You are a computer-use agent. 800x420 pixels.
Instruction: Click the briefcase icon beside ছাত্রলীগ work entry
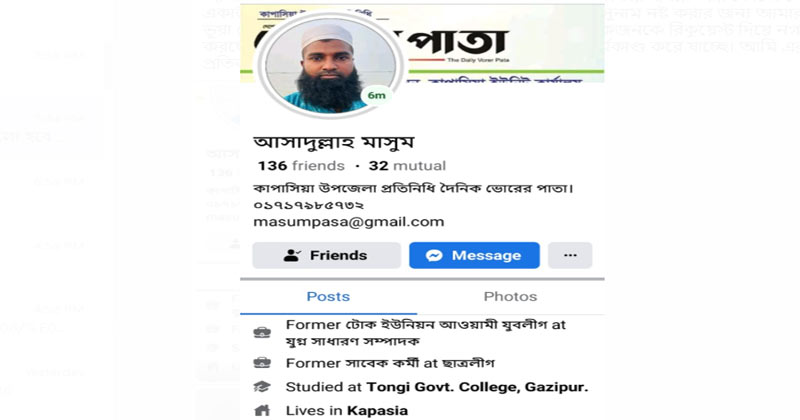(x=262, y=363)
